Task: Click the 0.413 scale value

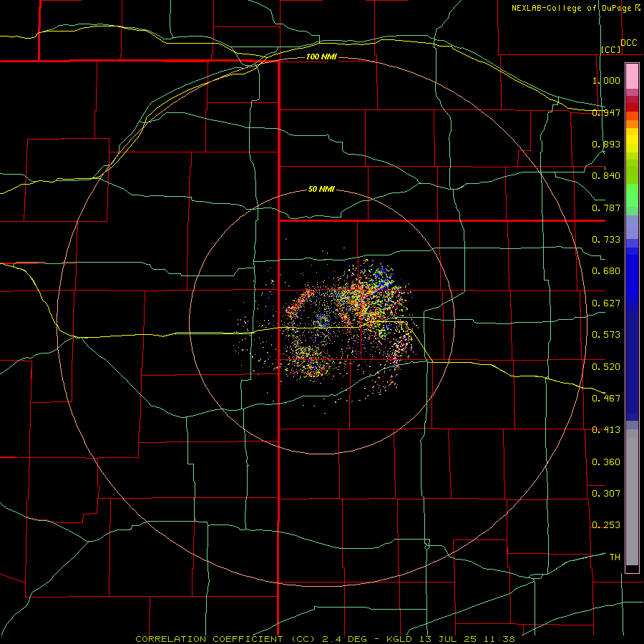Action: [x=606, y=430]
